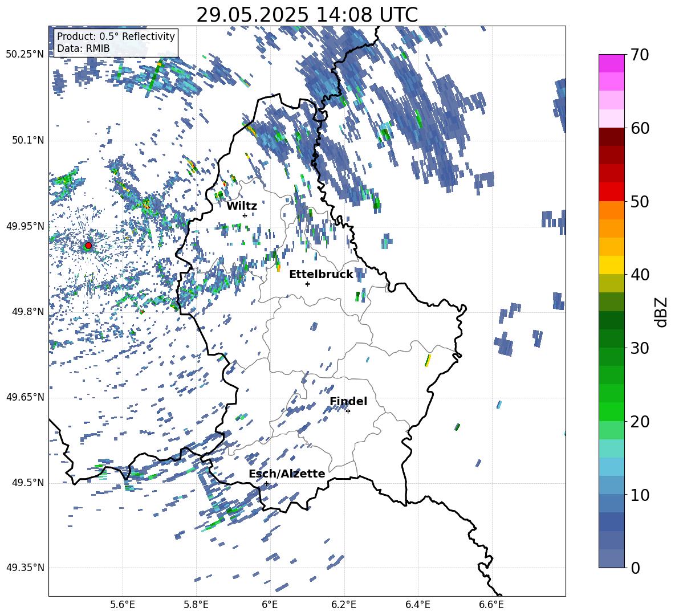The height and width of the screenshot is (616, 675).
Task: Click the Ettelbruck city label
Action: pos(321,275)
